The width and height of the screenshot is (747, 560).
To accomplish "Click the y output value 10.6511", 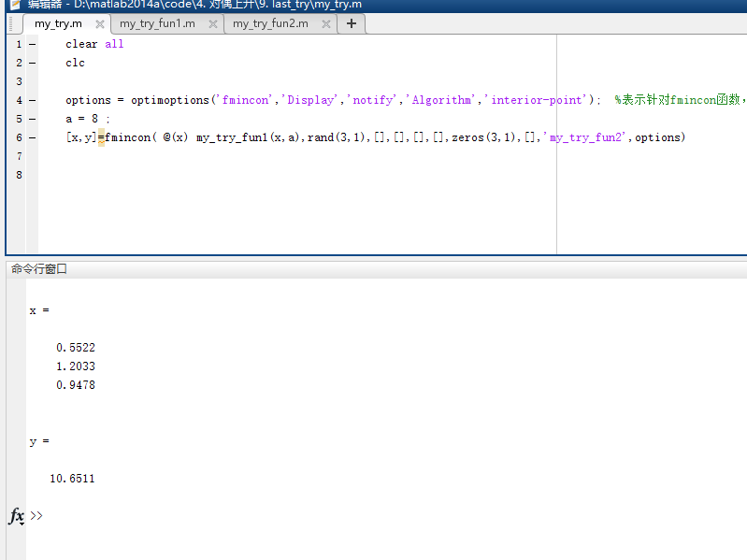I will click(73, 479).
